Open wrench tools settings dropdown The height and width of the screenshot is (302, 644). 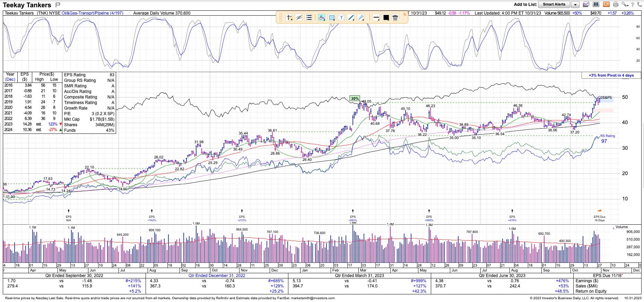point(625,5)
